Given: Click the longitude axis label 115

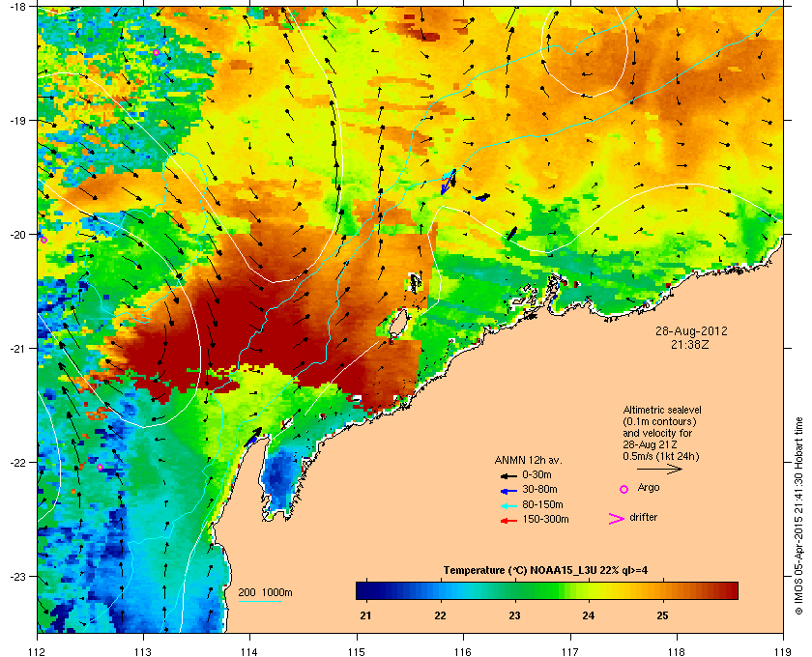Looking at the screenshot, I should click(357, 652).
